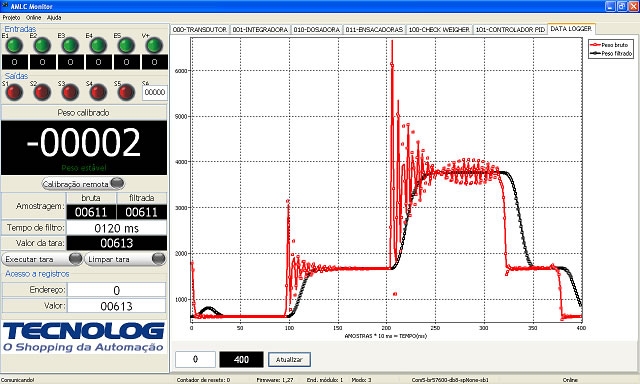Click the Endereço input field
640x384 pixels.
tap(116, 290)
